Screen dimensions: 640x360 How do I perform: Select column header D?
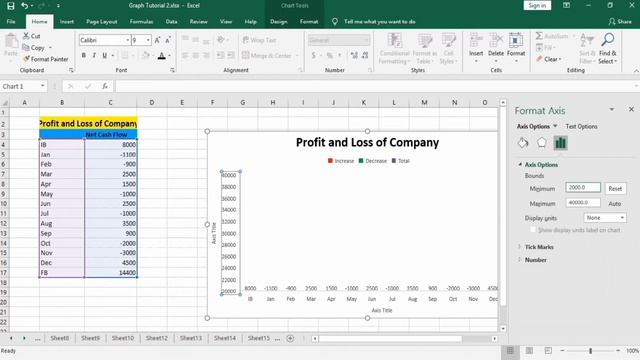[x=151, y=102]
